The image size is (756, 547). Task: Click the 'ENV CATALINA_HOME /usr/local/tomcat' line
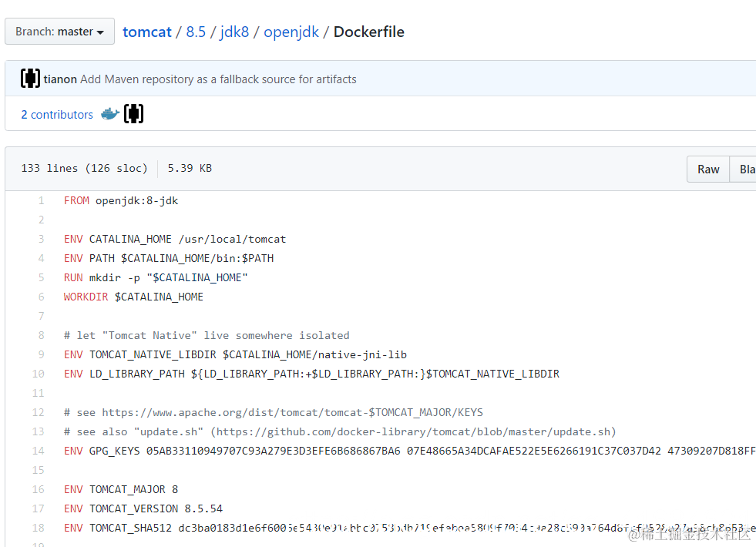click(175, 239)
